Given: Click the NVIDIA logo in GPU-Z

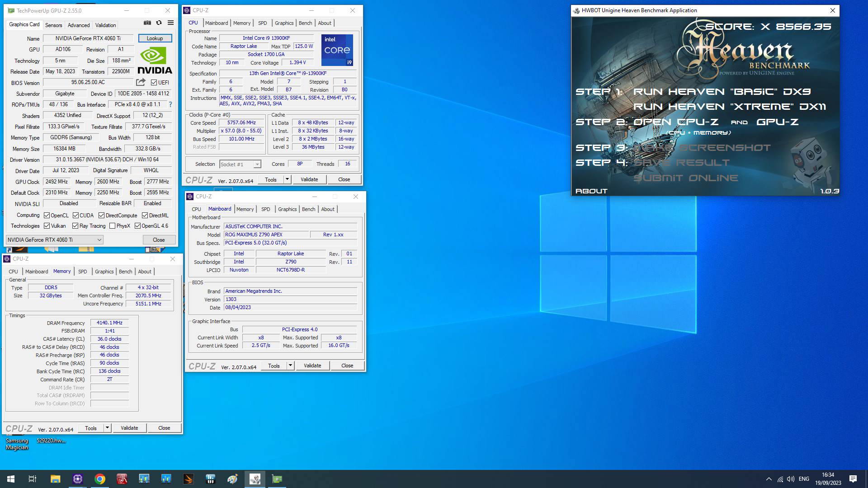Looking at the screenshot, I should (155, 61).
